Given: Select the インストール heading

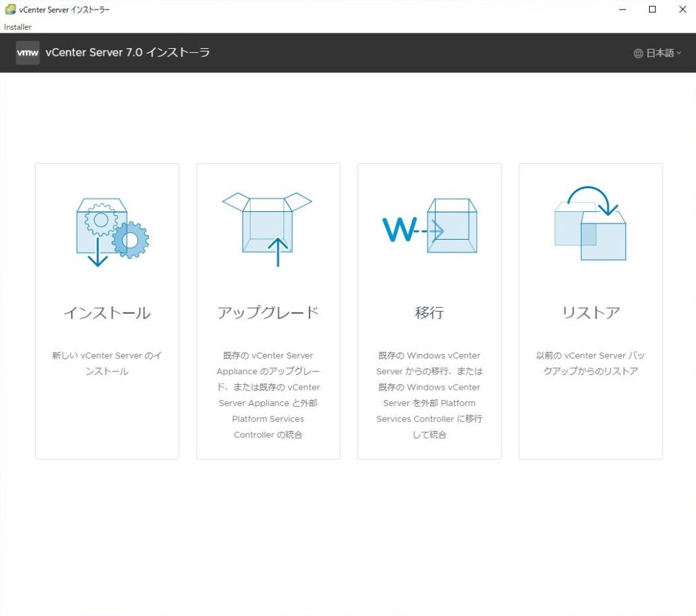Looking at the screenshot, I should [107, 312].
